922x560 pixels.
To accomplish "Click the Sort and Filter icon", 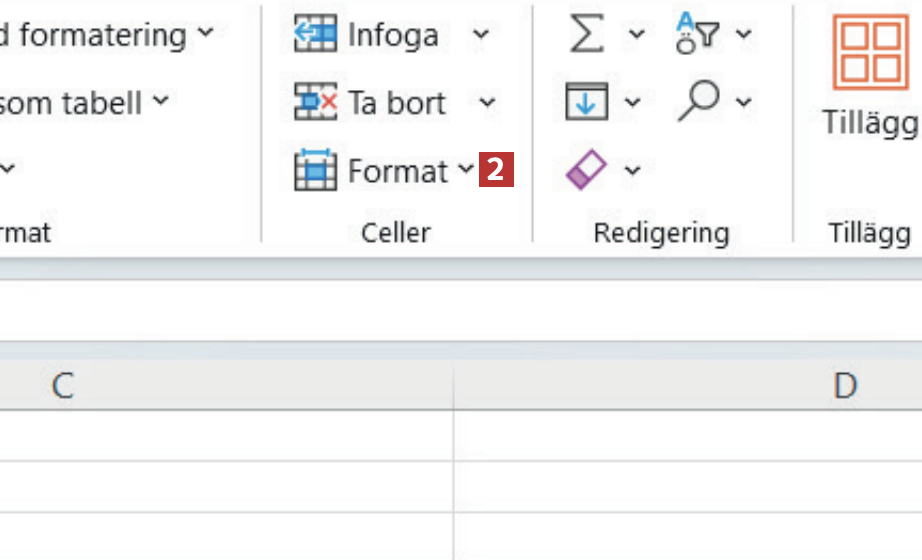I will click(x=698, y=33).
